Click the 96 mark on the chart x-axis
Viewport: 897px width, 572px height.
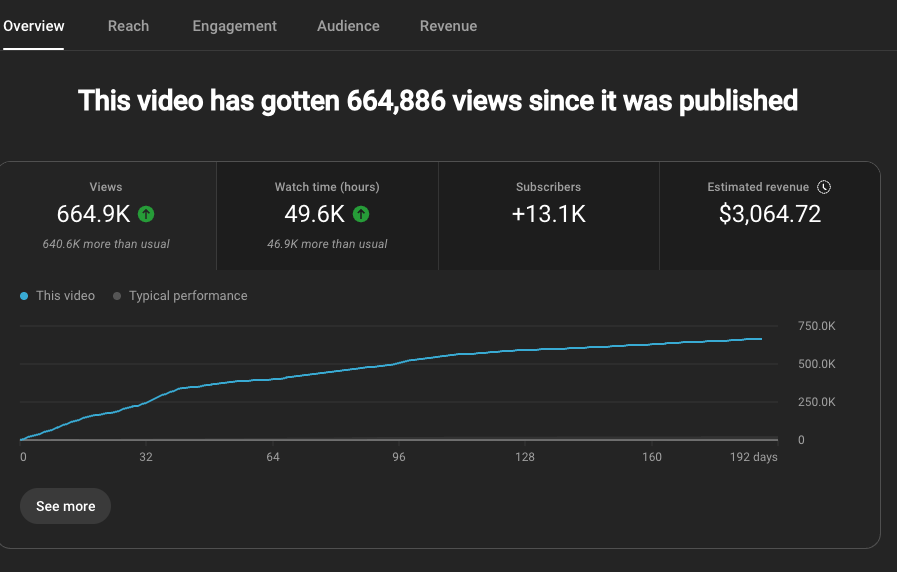tap(399, 457)
